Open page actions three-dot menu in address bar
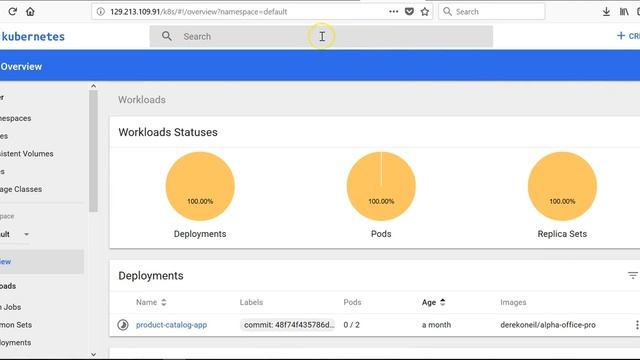The height and width of the screenshot is (360, 640). [x=393, y=11]
